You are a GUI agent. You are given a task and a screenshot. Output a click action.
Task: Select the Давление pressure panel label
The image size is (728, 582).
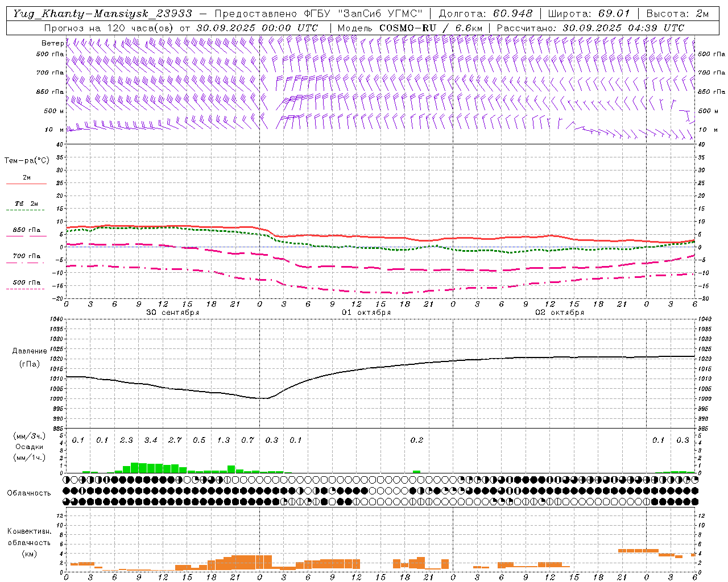point(29,351)
